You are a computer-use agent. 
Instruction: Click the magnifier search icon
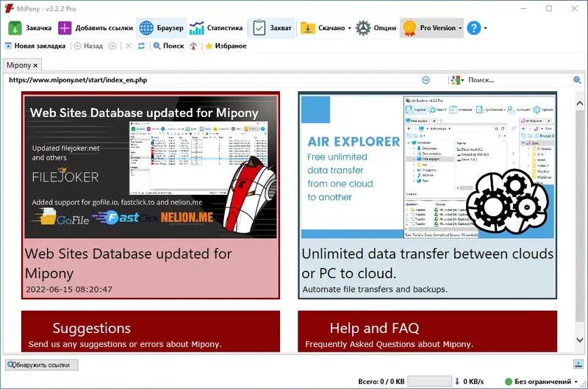click(577, 80)
